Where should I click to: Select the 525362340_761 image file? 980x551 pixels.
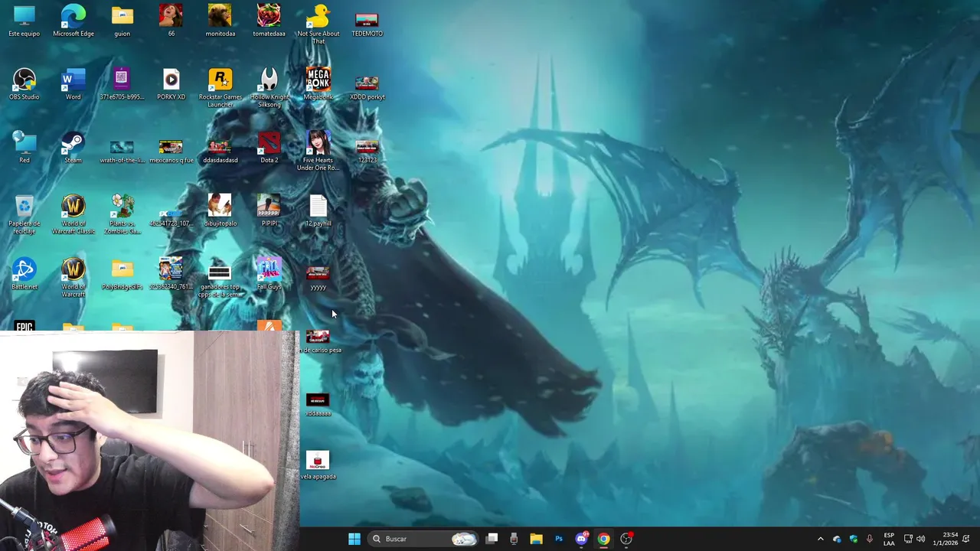pyautogui.click(x=171, y=275)
